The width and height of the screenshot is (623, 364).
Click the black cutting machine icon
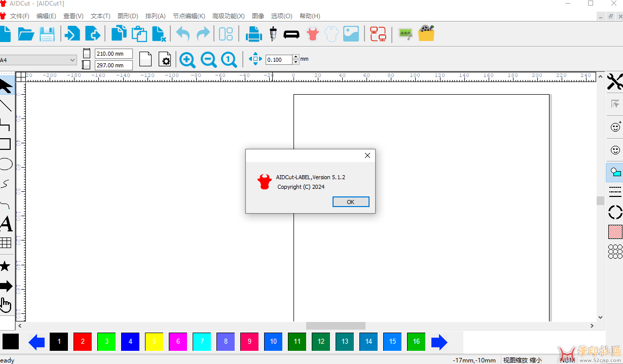(x=291, y=34)
